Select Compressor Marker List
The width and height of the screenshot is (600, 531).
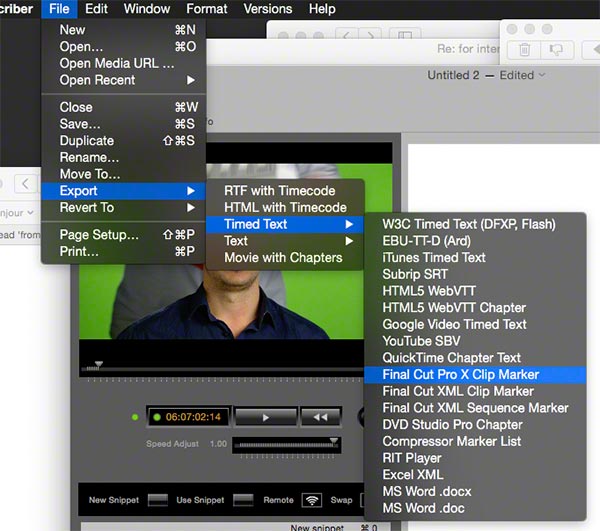click(x=475, y=441)
